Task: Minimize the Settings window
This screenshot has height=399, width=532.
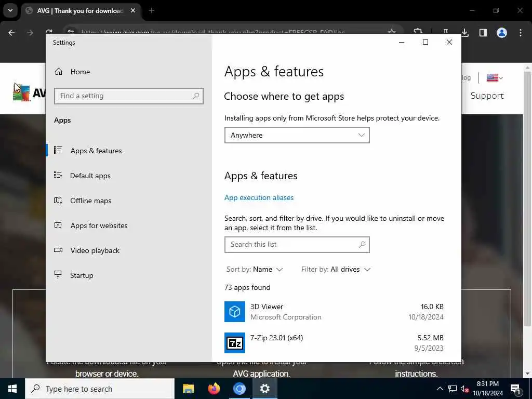Action: (402, 42)
